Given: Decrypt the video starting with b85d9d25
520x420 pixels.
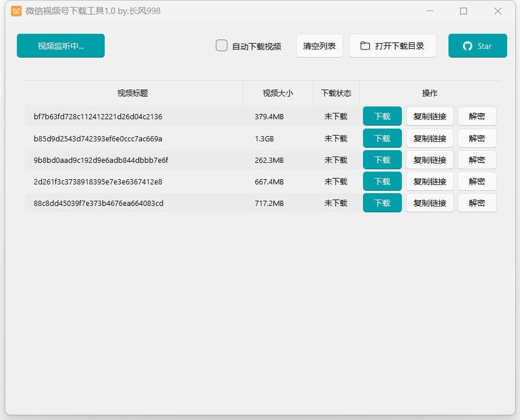Looking at the screenshot, I should (x=477, y=138).
